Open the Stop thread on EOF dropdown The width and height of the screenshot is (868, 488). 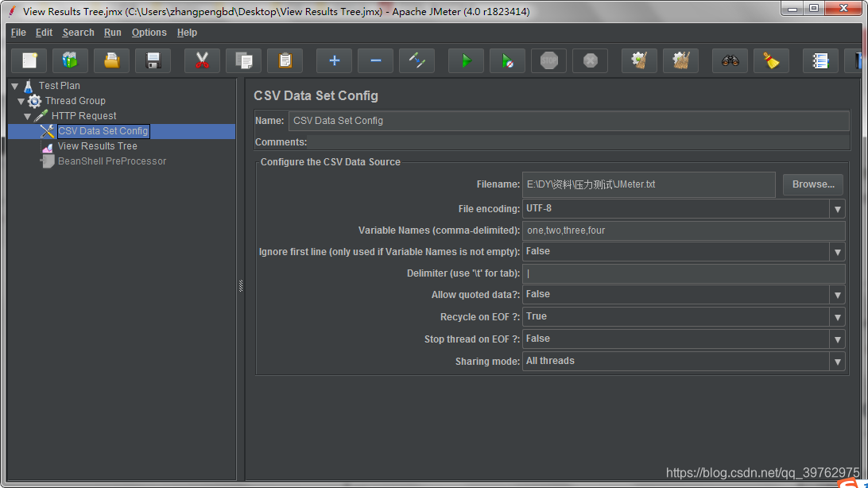837,339
